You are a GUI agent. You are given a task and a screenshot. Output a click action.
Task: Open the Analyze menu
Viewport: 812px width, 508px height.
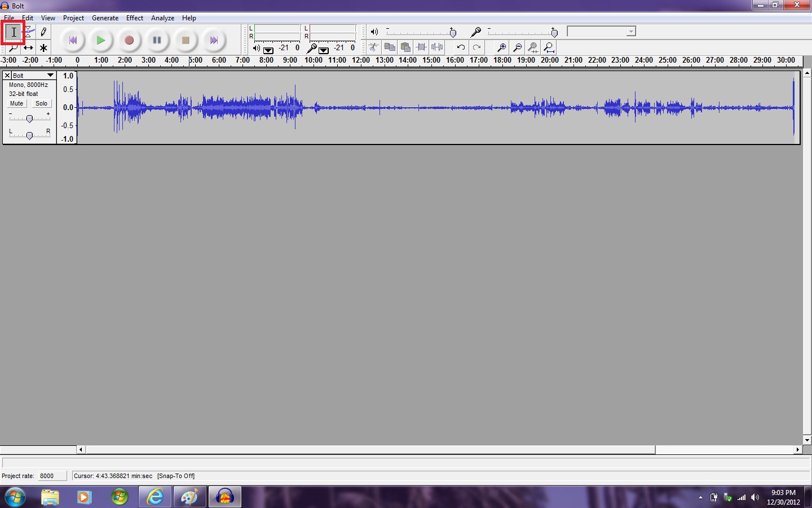162,18
